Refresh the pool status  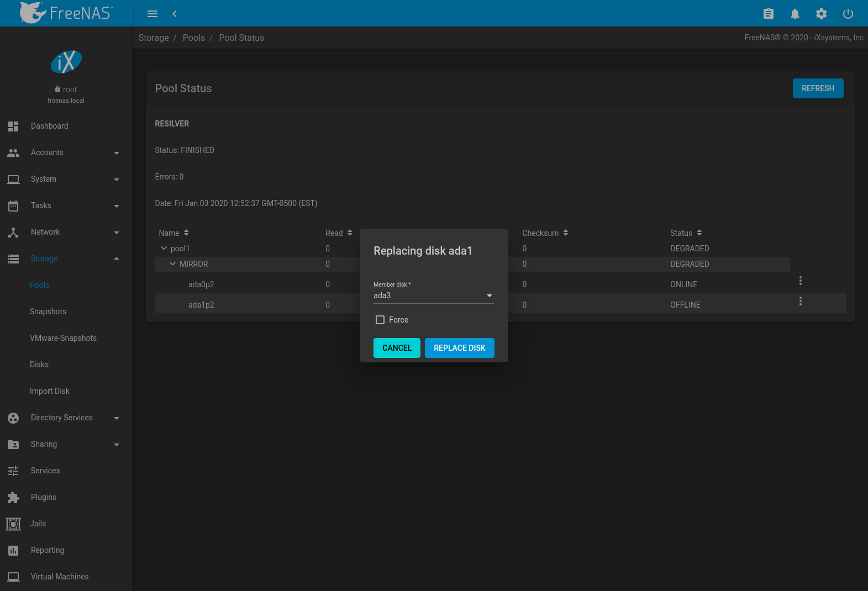818,88
